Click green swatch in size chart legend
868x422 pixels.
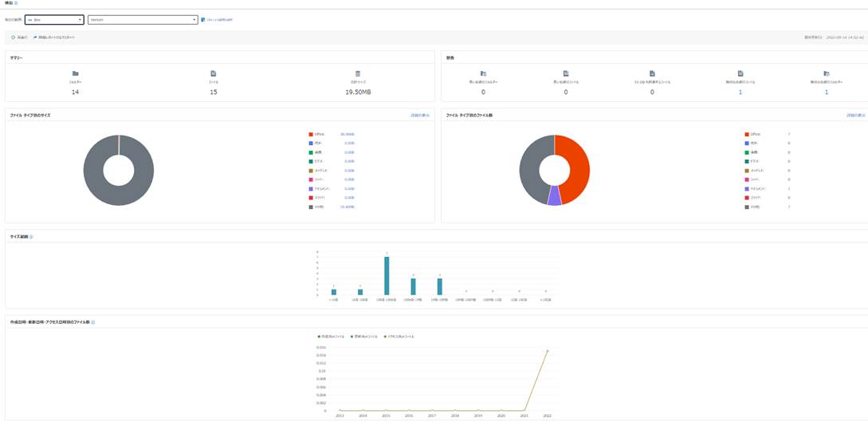311,152
